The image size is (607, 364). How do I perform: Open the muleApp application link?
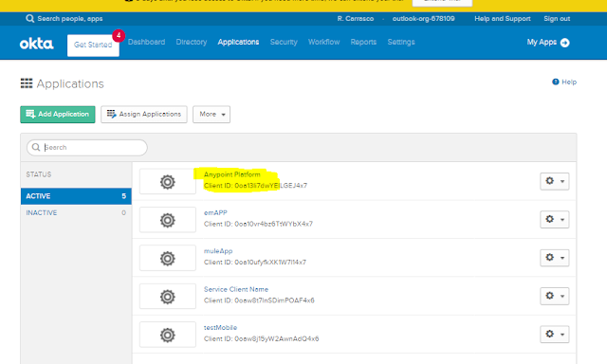pos(218,251)
